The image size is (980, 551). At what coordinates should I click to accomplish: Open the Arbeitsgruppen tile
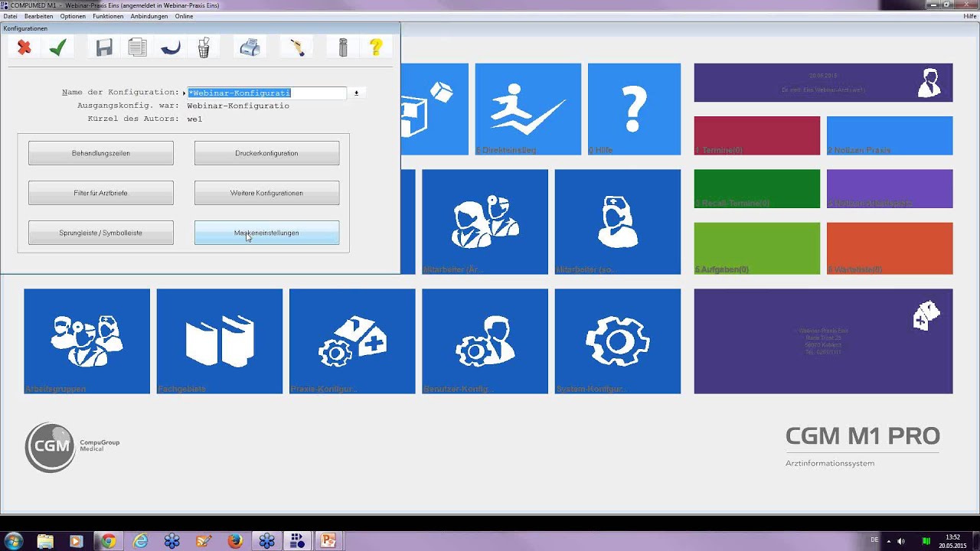[x=87, y=341]
